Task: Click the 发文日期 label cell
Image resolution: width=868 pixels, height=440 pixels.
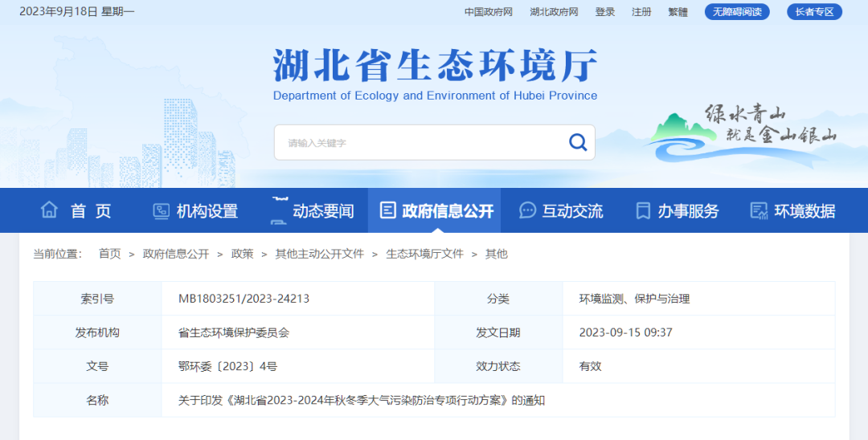Action: pos(498,332)
